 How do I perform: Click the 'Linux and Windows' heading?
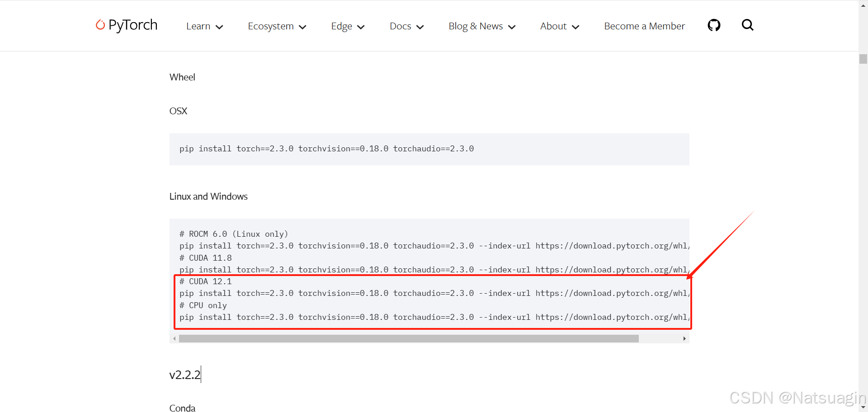pyautogui.click(x=208, y=197)
